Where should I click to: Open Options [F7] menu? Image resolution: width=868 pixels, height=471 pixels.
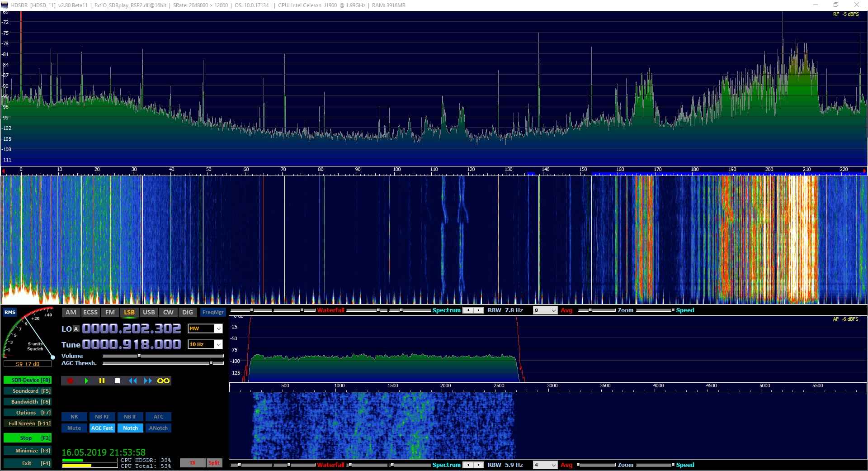pyautogui.click(x=27, y=413)
